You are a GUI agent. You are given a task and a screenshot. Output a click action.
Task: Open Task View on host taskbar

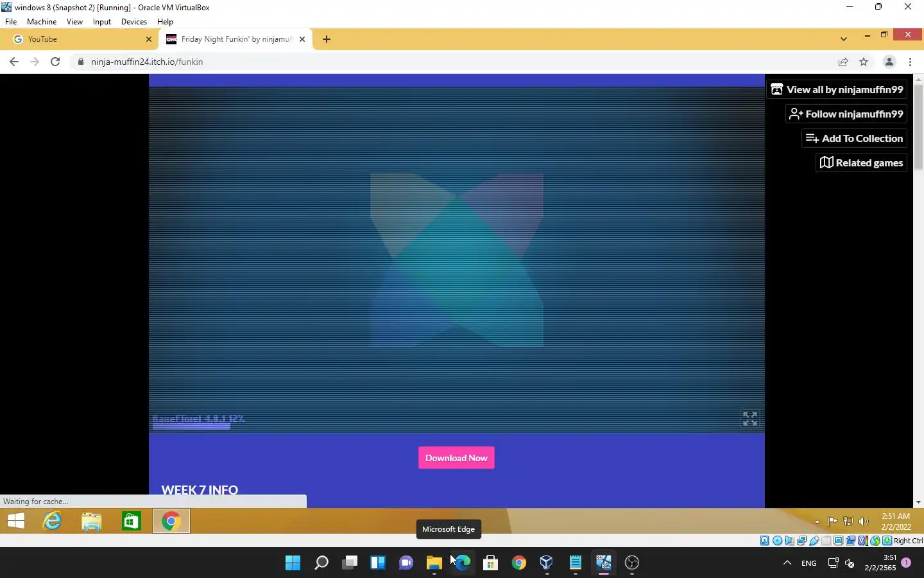(x=349, y=563)
